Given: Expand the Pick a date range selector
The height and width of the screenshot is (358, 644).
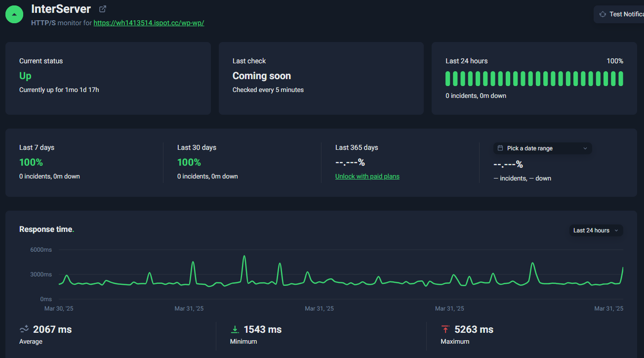Looking at the screenshot, I should click(542, 148).
